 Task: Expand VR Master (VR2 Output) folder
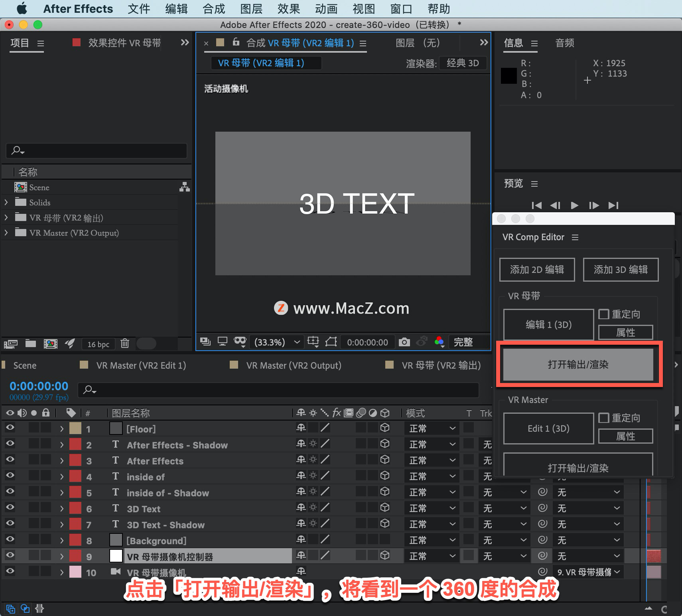[x=6, y=233]
